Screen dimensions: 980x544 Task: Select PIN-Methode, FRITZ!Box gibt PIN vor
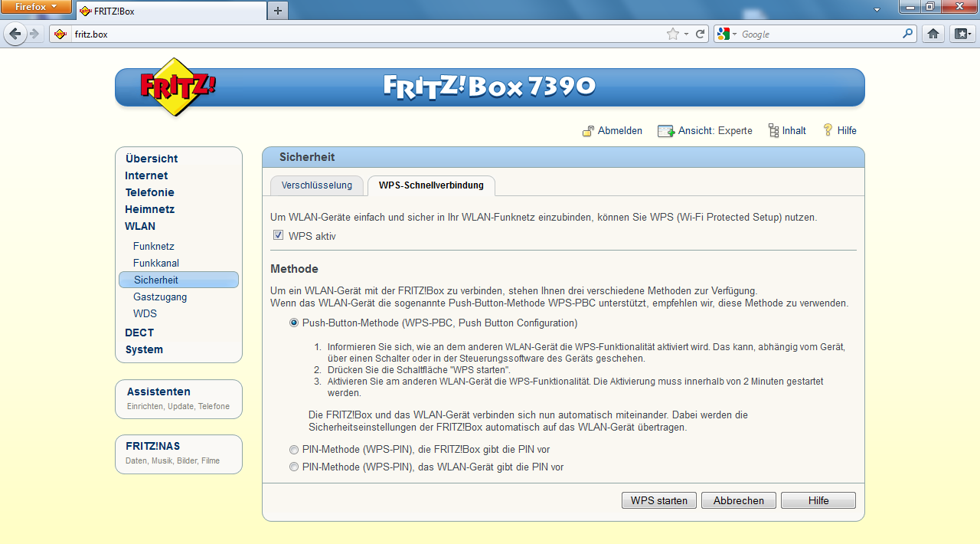[x=294, y=450]
